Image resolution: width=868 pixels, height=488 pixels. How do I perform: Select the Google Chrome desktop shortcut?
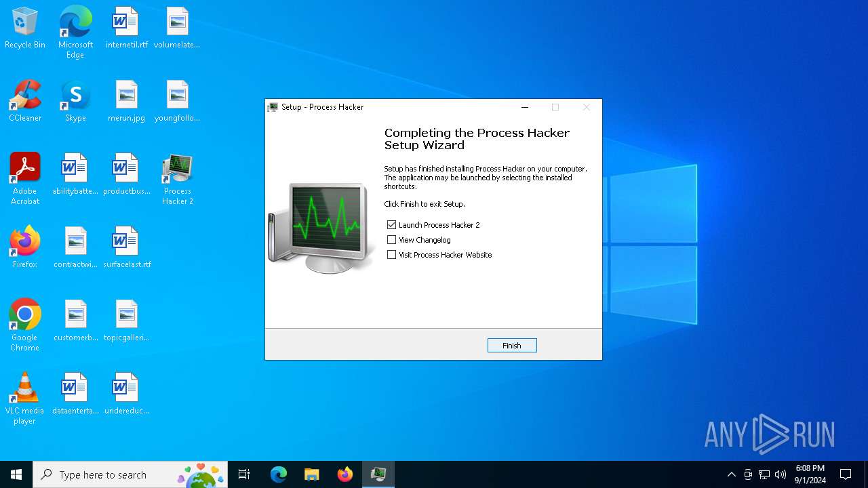(x=25, y=325)
